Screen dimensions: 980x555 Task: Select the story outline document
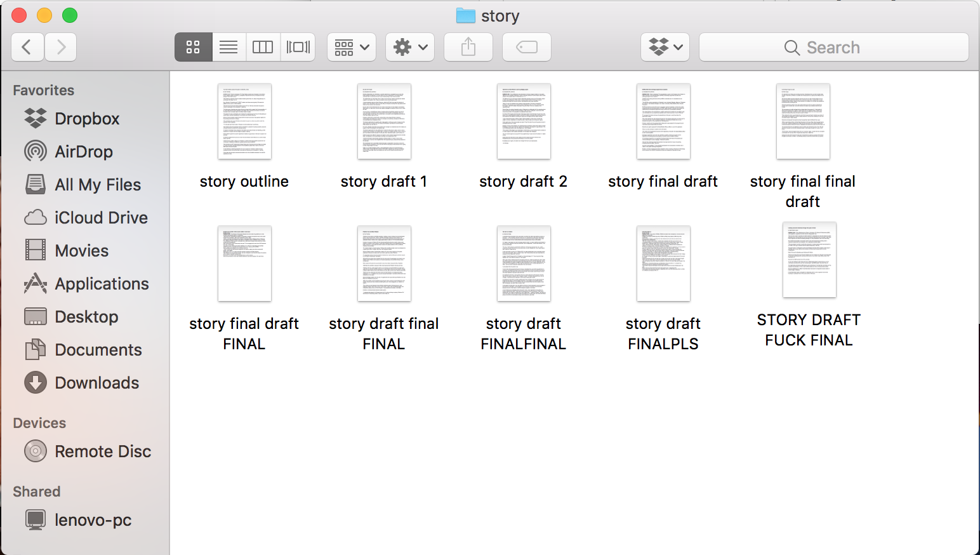[x=244, y=122]
